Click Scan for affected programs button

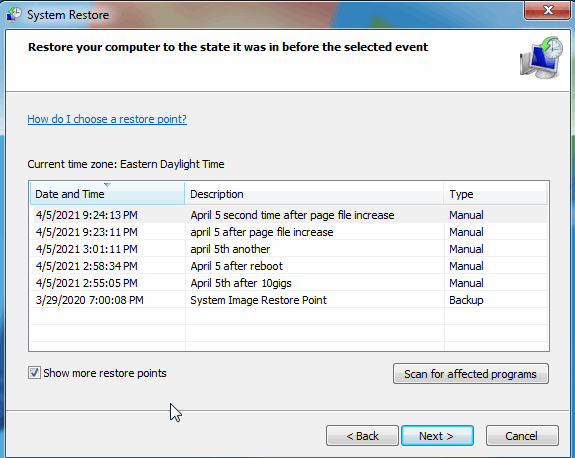tap(470, 374)
